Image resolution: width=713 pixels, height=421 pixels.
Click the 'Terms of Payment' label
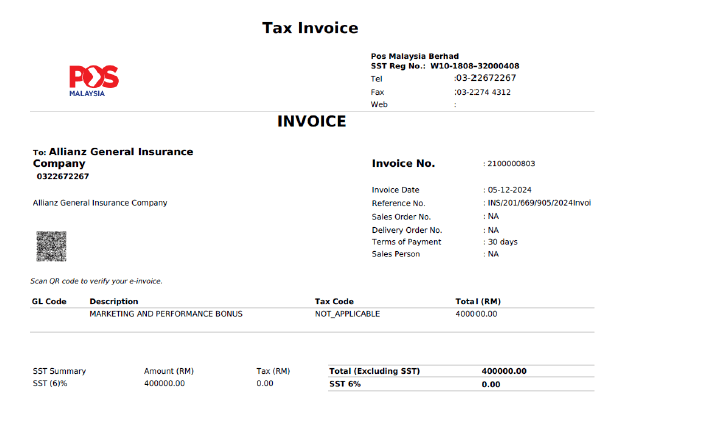pos(406,242)
